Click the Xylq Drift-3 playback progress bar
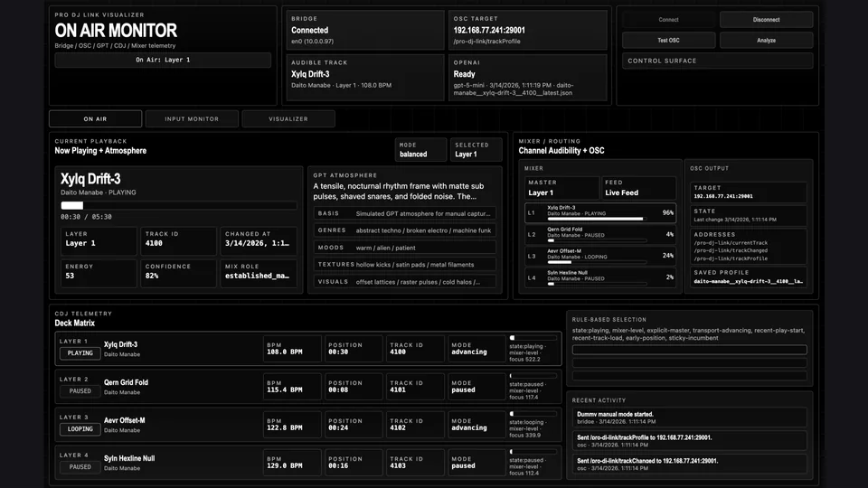The image size is (868, 488). 178,205
